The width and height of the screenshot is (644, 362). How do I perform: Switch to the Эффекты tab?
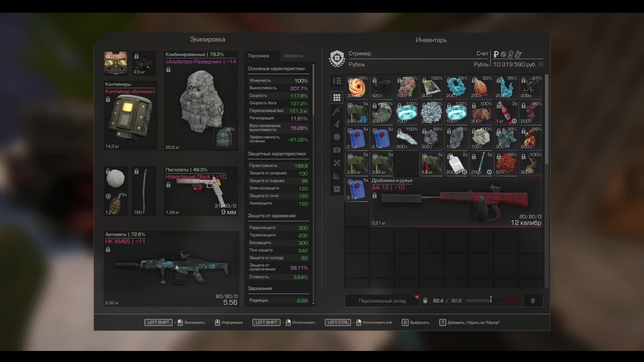click(x=293, y=56)
